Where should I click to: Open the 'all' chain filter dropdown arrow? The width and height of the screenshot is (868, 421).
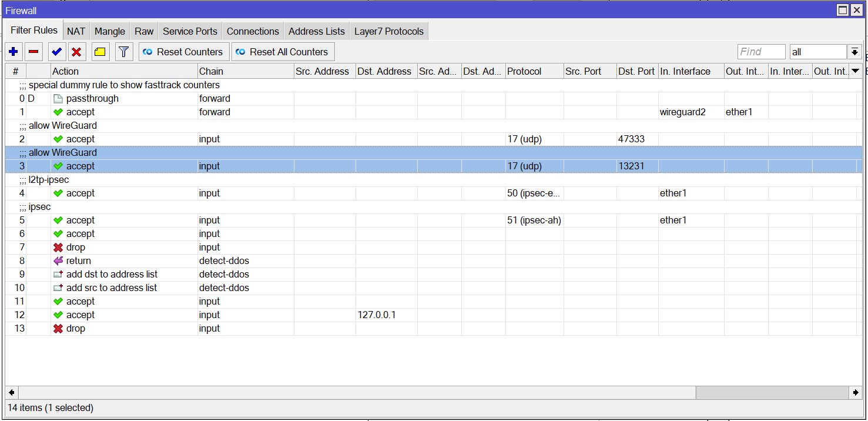point(854,52)
